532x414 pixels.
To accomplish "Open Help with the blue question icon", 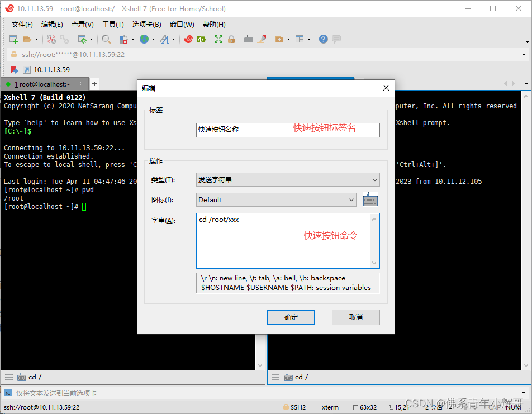I will (324, 39).
